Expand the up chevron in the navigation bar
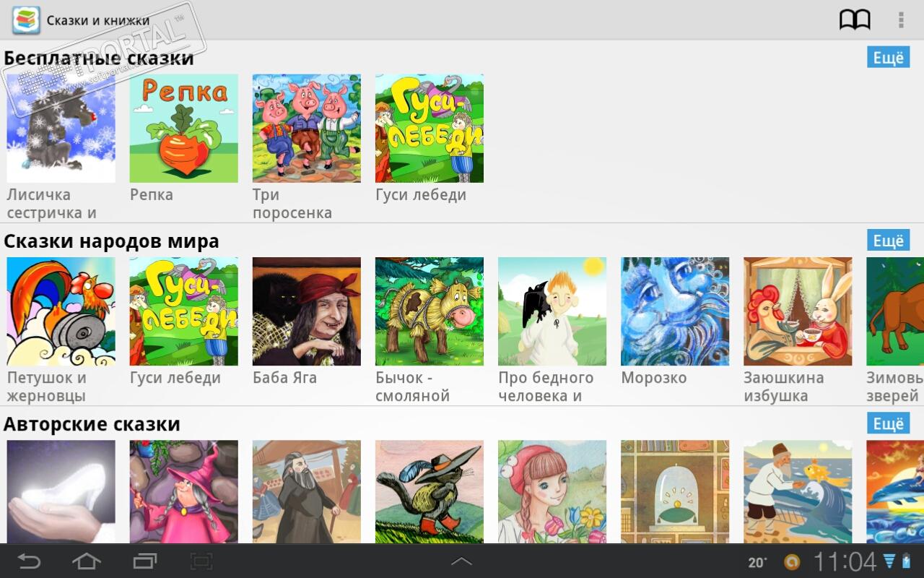924x578 pixels. (461, 561)
